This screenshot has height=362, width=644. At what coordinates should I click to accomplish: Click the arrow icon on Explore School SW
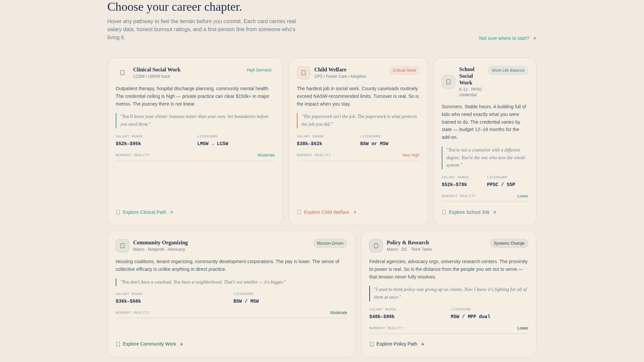pyautogui.click(x=494, y=212)
